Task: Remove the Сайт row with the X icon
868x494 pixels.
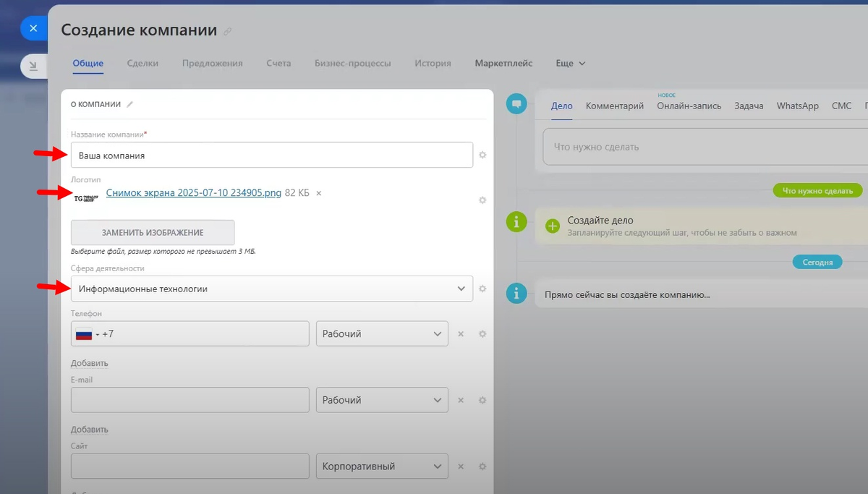Action: coord(460,467)
